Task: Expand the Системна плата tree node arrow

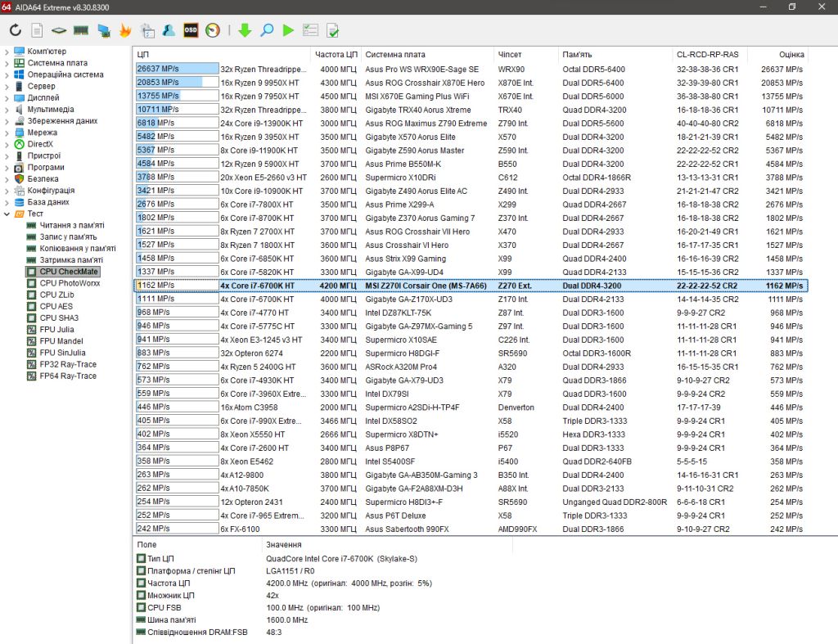Action: (x=7, y=63)
